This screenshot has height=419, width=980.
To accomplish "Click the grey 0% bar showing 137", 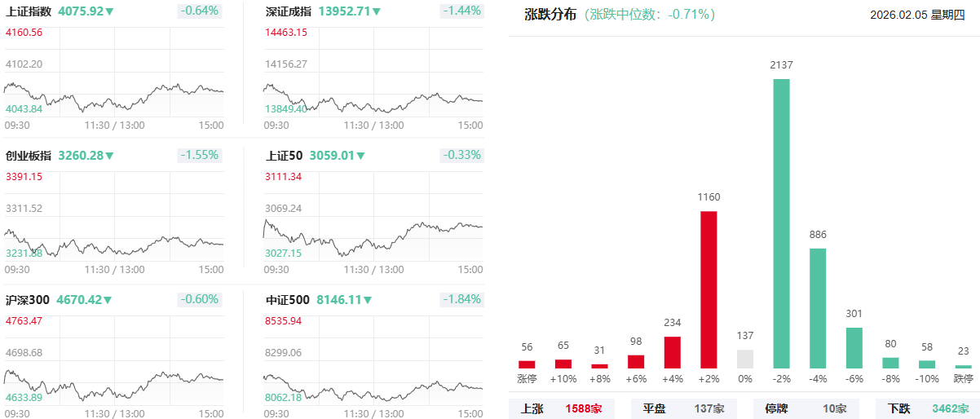I will tap(745, 359).
